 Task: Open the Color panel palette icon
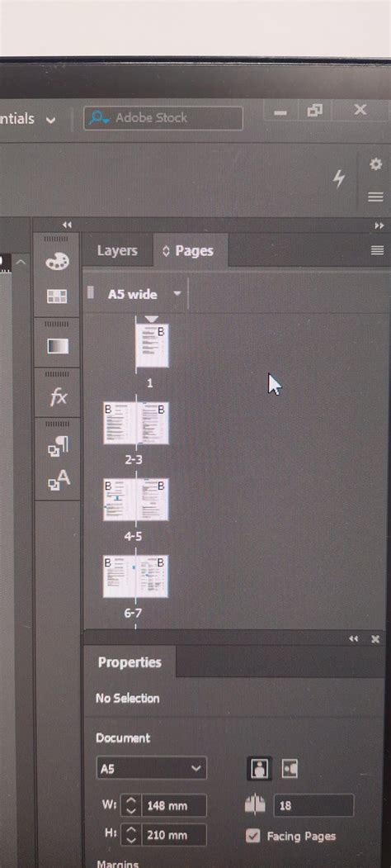[58, 262]
